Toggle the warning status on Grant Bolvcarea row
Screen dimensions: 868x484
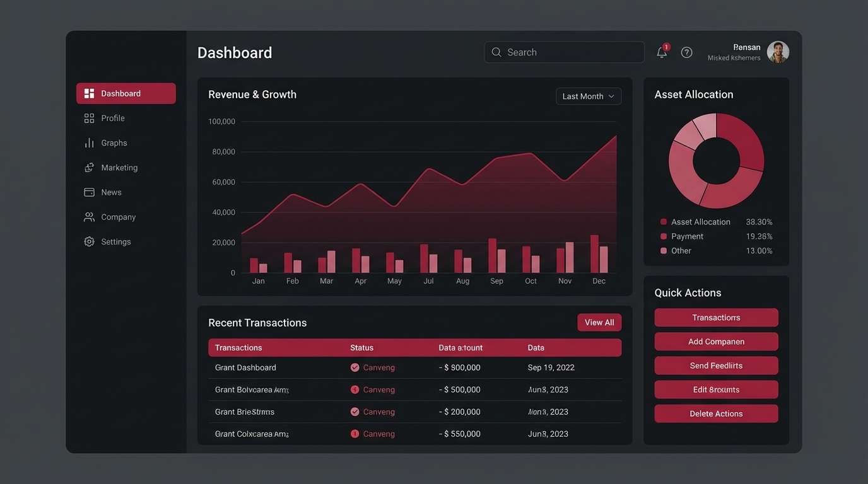click(x=354, y=389)
